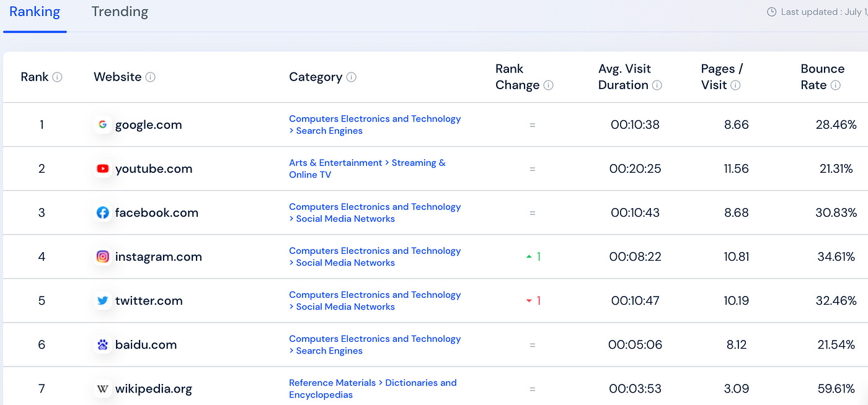This screenshot has width=868, height=405.
Task: Click the Google favicon icon
Action: [103, 124]
